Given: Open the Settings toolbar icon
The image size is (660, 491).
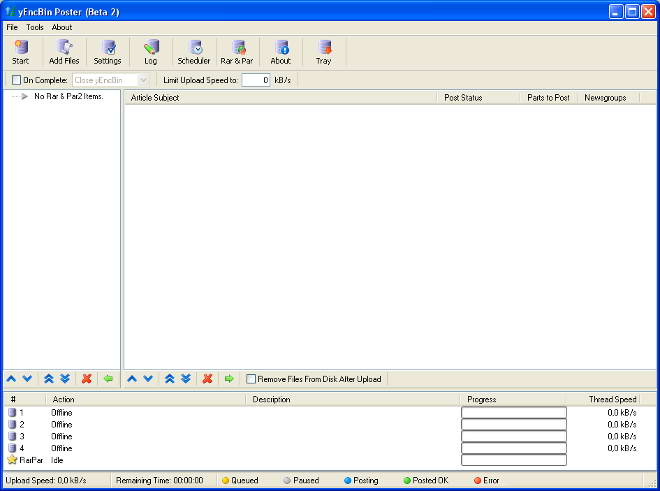Looking at the screenshot, I should point(107,52).
